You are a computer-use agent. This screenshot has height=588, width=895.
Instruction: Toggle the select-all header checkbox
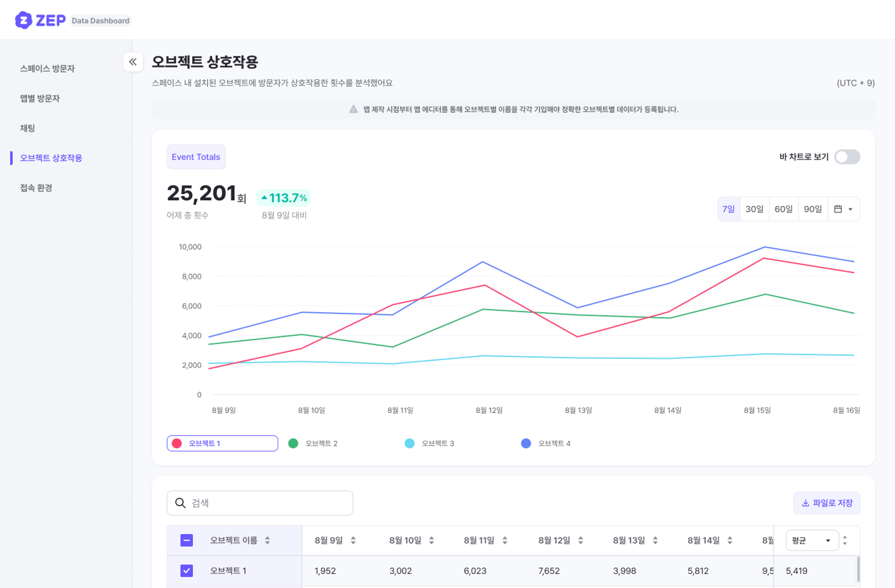pos(187,540)
